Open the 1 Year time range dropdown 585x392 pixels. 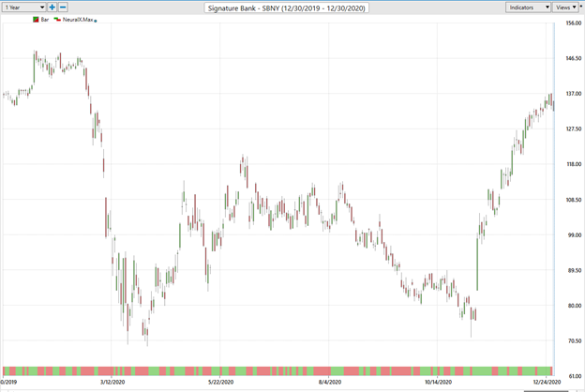pos(23,8)
